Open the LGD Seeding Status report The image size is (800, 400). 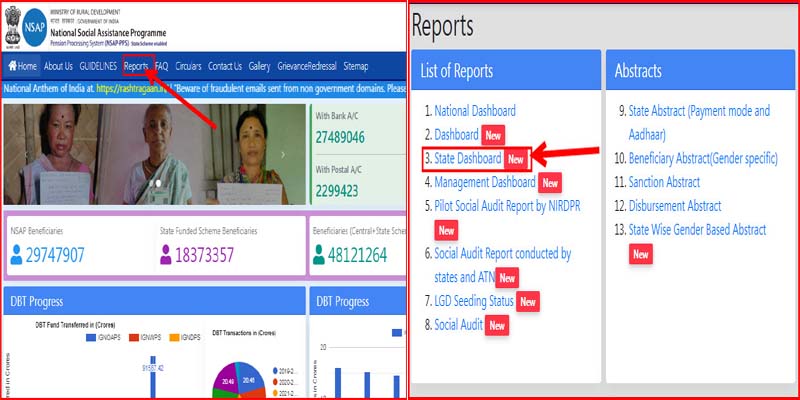474,301
